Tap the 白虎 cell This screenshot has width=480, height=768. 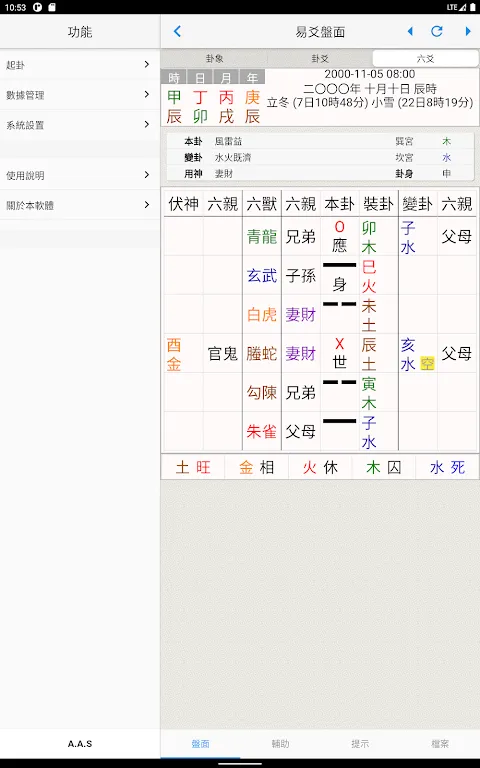coord(262,314)
